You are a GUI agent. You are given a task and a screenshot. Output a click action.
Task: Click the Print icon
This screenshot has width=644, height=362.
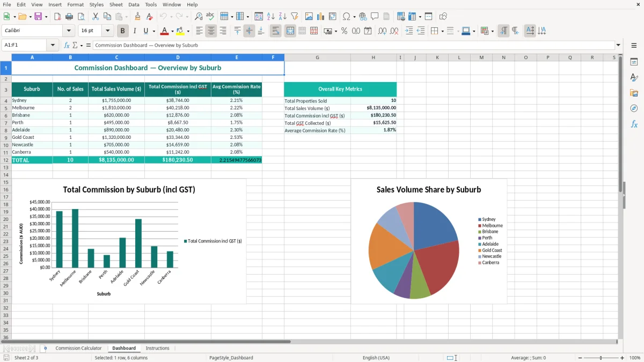(69, 17)
